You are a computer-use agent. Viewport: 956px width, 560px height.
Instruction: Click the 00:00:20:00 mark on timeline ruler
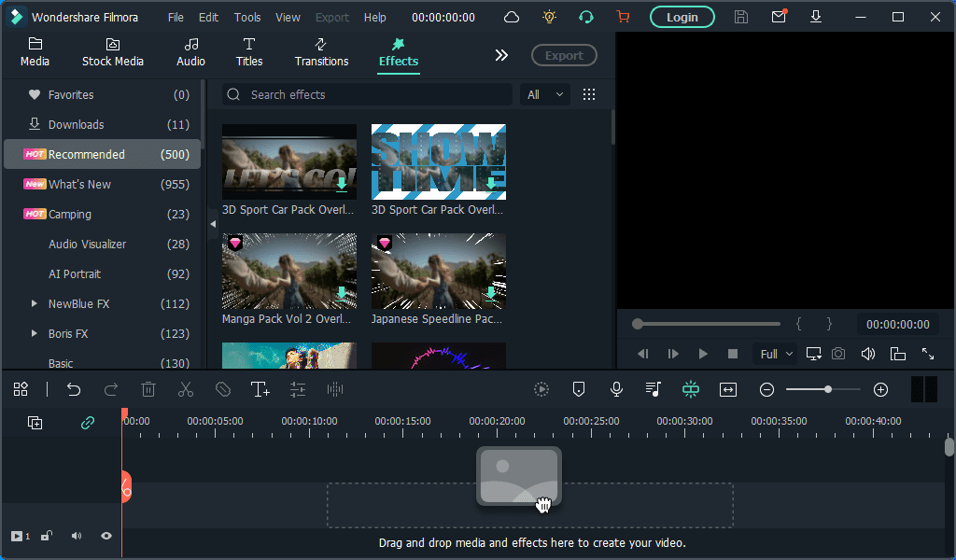coord(497,421)
